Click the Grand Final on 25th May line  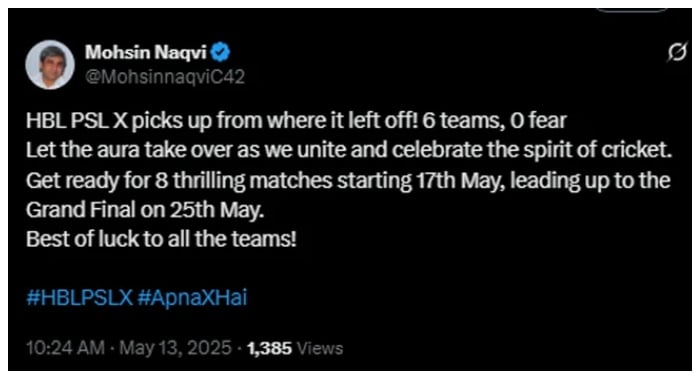coord(145,210)
